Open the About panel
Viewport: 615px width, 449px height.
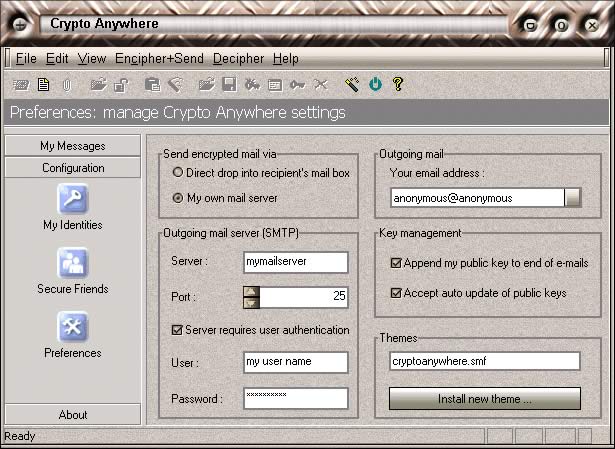(x=73, y=414)
